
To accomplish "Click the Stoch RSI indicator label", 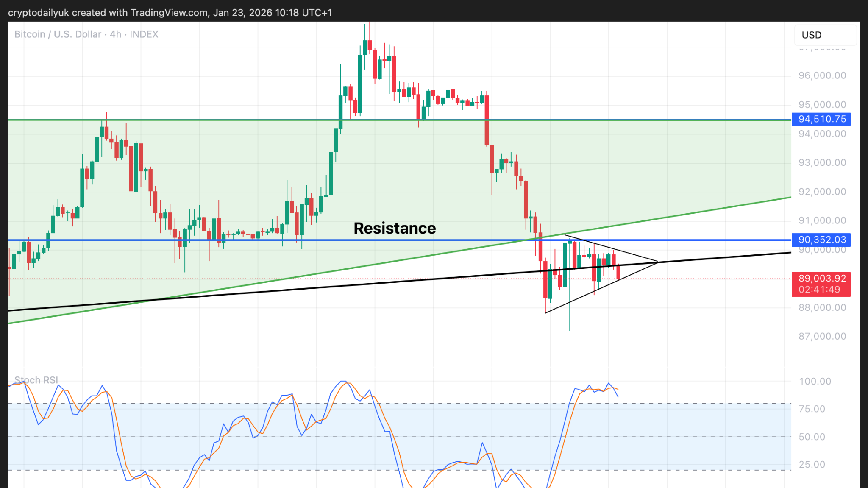I will pyautogui.click(x=36, y=380).
